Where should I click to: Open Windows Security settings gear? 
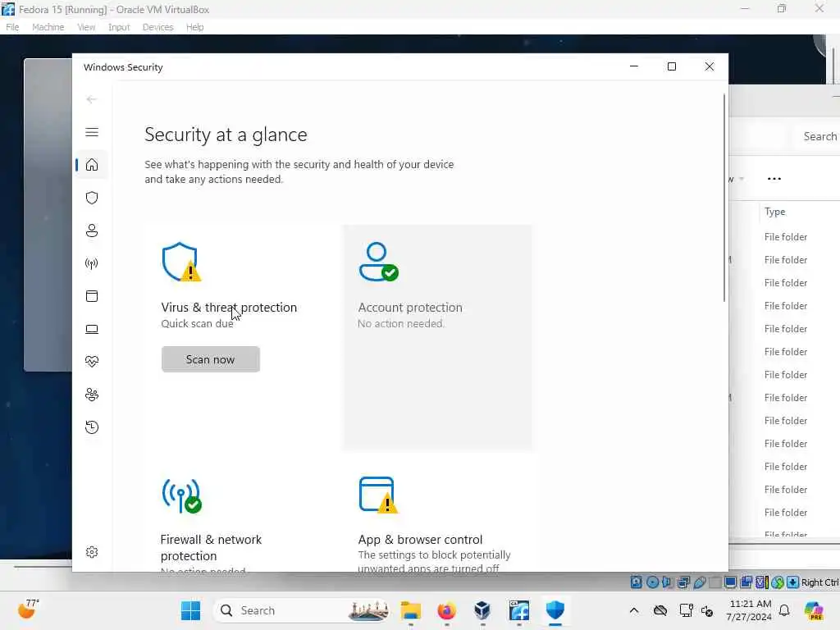tap(92, 552)
